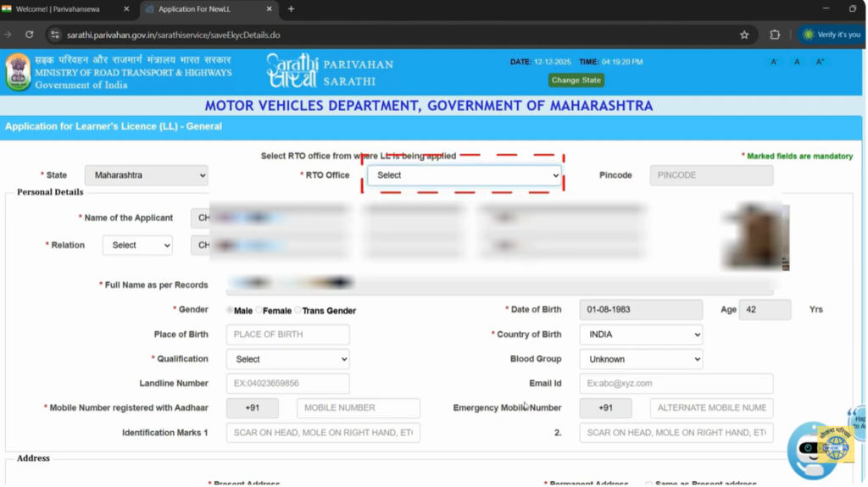The image size is (868, 487).
Task: Select the Female gender radio button
Action: (x=259, y=310)
